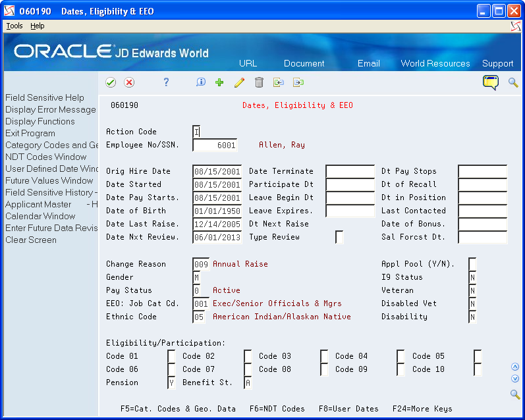Click the toolbar magnifying glass search icon
This screenshot has height=420, width=525.
coord(513,82)
